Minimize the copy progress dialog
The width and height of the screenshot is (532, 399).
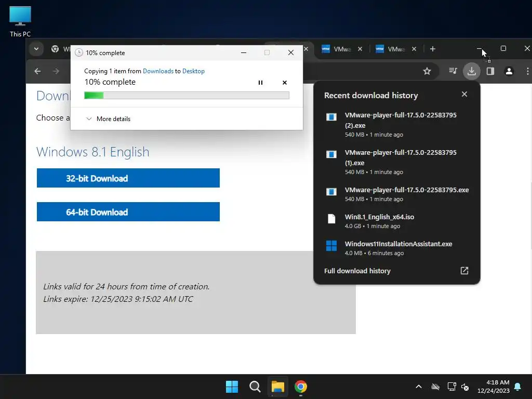(x=244, y=52)
